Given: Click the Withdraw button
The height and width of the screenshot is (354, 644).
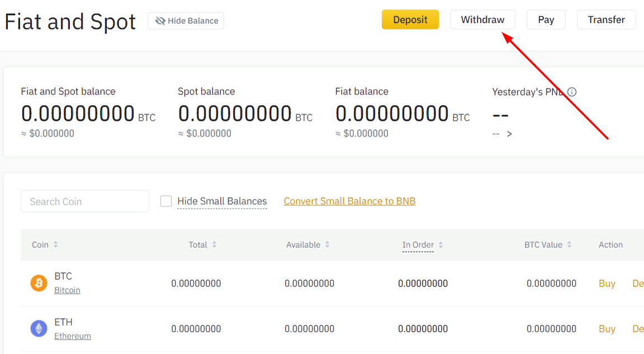Looking at the screenshot, I should tap(482, 19).
